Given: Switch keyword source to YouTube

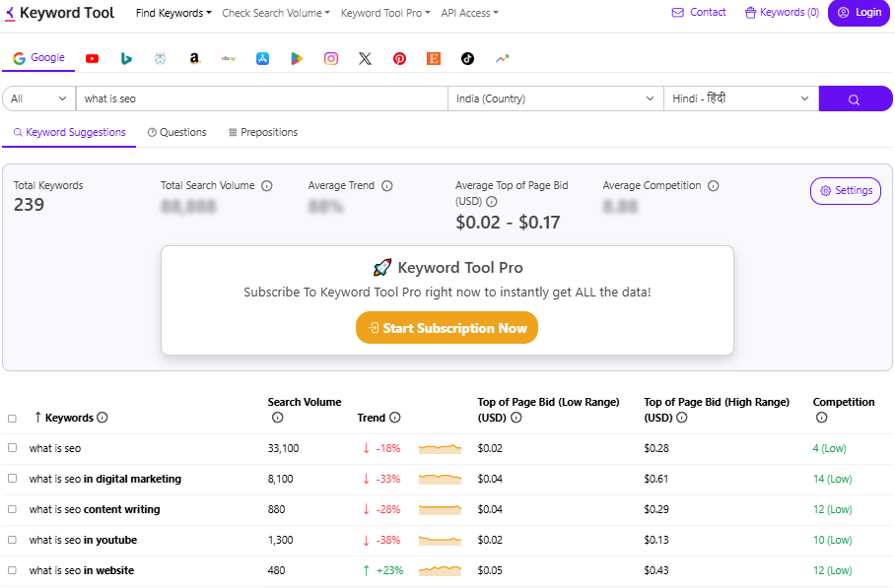Looking at the screenshot, I should tap(92, 58).
